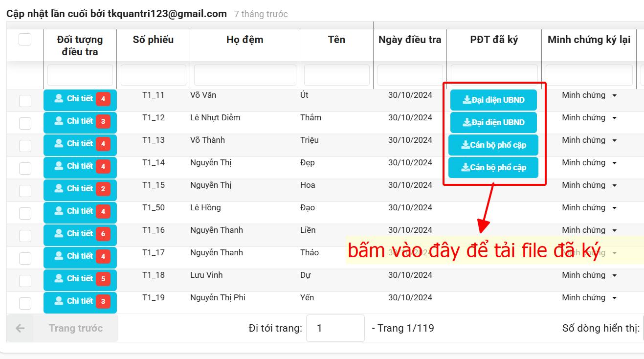Click the Số phiếu column header
Image resolution: width=644 pixels, height=359 pixels.
[153, 40]
